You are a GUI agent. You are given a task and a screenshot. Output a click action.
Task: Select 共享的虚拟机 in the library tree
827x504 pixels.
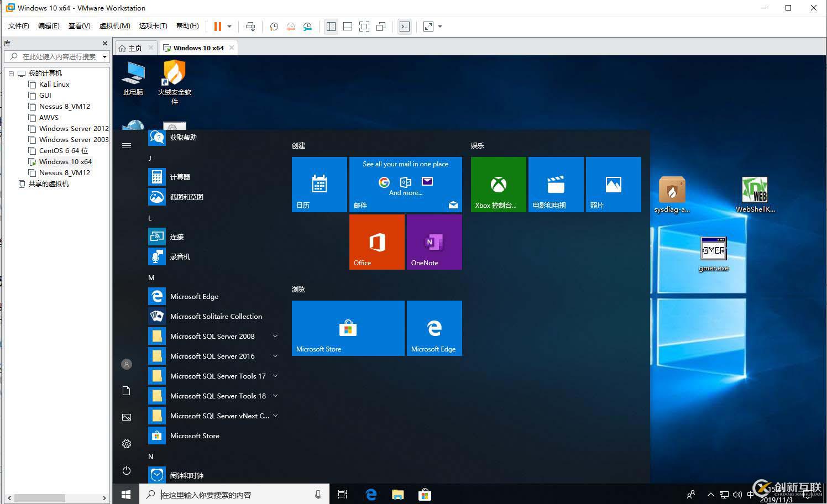pos(49,184)
